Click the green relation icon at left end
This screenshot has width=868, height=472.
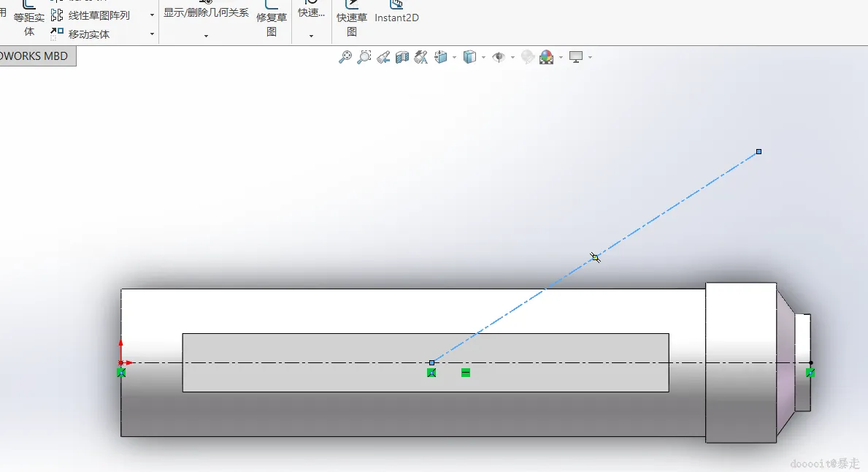(121, 373)
